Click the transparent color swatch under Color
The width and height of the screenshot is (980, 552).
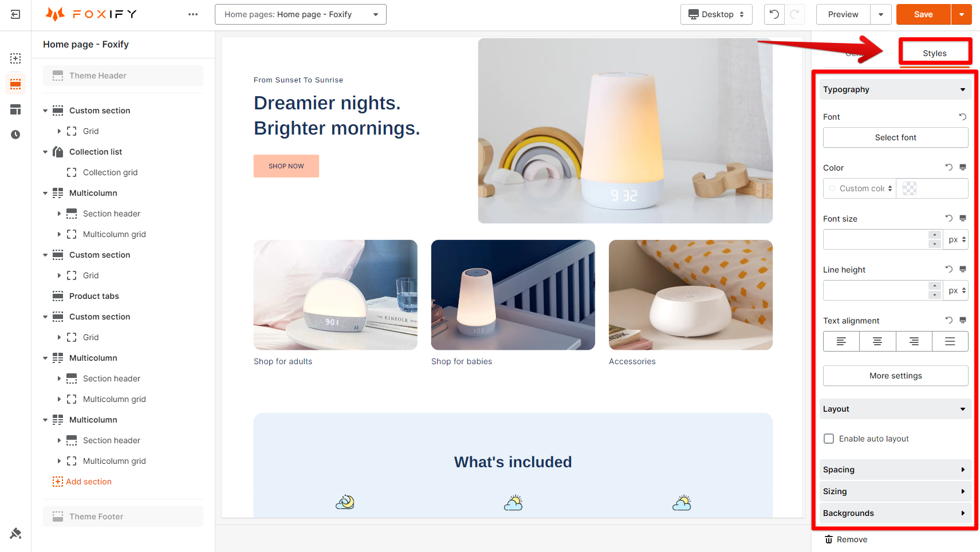(910, 188)
